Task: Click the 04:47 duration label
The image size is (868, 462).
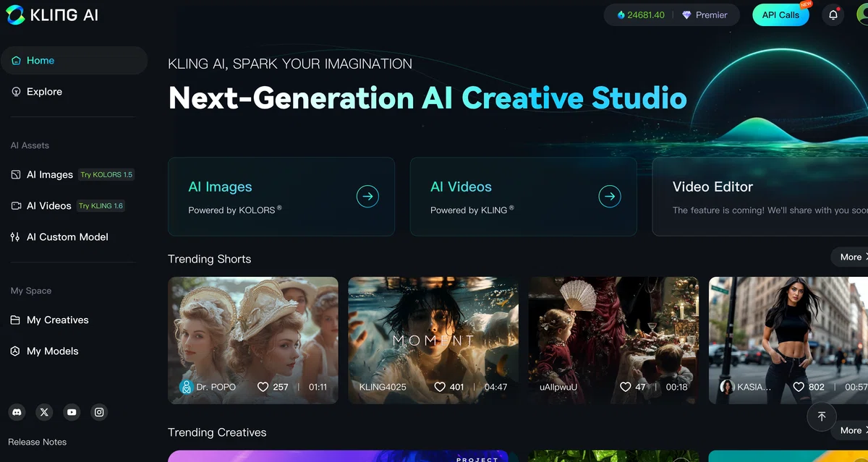Action: coord(495,387)
